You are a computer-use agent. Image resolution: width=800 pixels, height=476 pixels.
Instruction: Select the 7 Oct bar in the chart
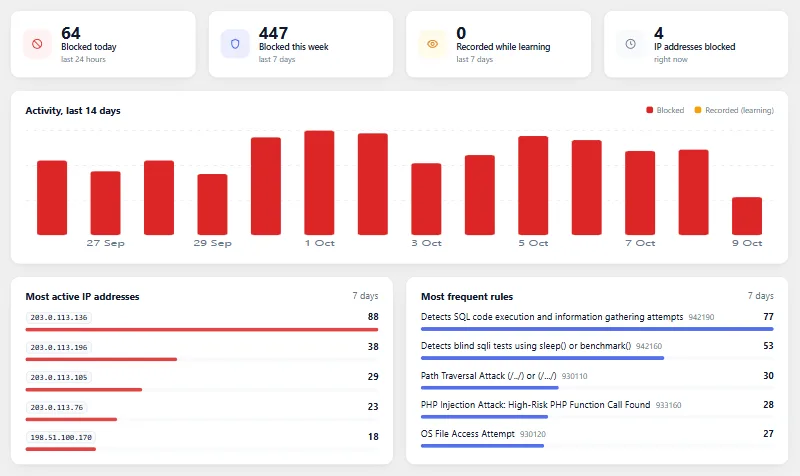[640, 193]
